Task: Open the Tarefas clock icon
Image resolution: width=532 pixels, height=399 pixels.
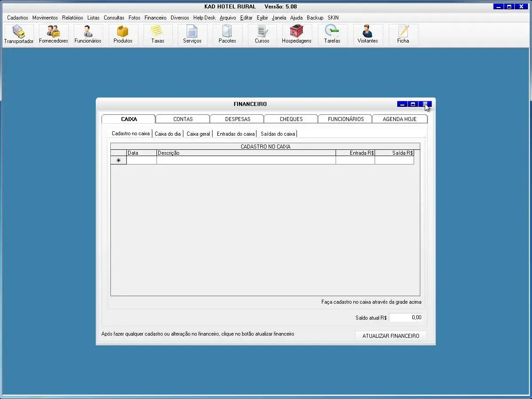Action: pos(332,35)
